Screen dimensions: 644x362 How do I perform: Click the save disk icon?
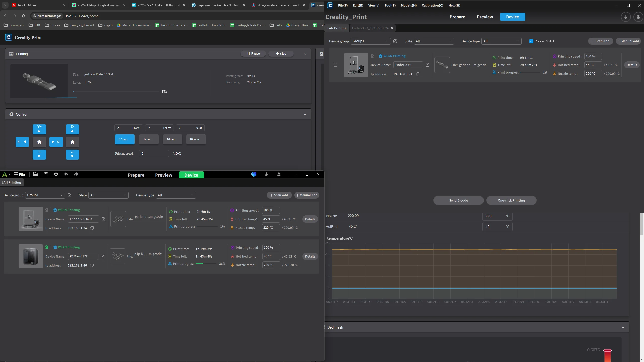pyautogui.click(x=46, y=174)
